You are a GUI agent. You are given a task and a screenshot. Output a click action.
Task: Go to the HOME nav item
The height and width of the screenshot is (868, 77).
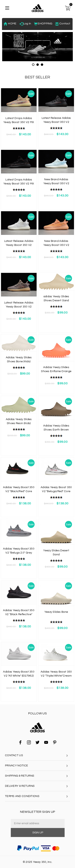coord(10,24)
